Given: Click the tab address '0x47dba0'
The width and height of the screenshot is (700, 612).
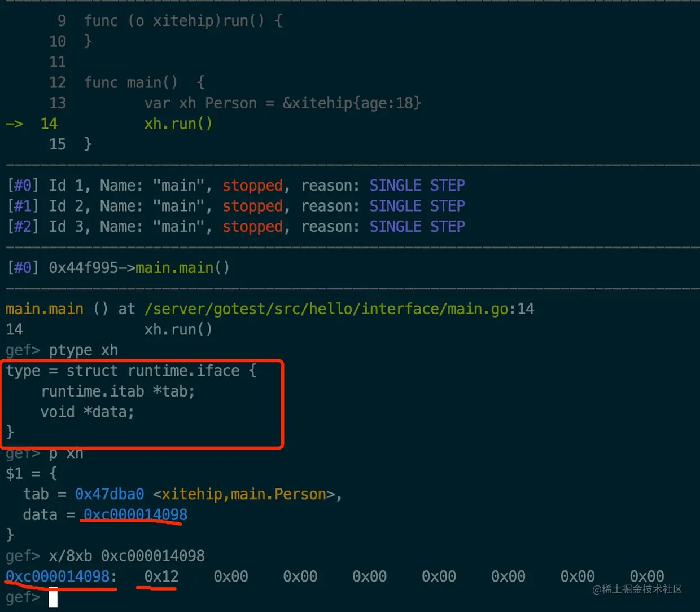Looking at the screenshot, I should coord(110,494).
